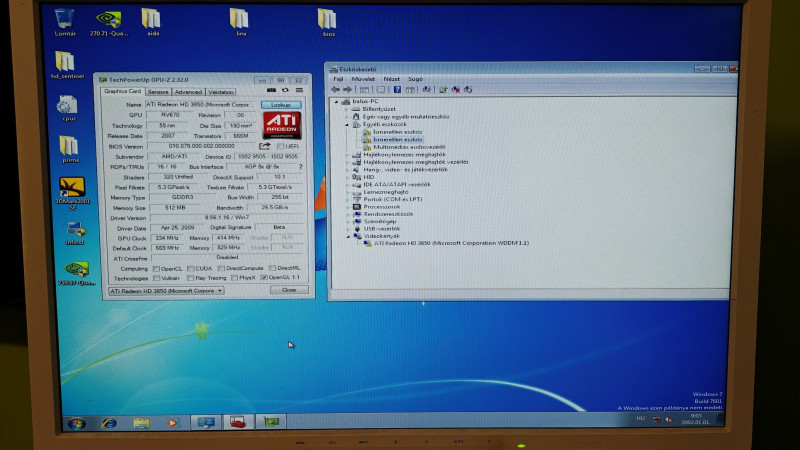Toggle the PhysX checkbox

coord(234,278)
